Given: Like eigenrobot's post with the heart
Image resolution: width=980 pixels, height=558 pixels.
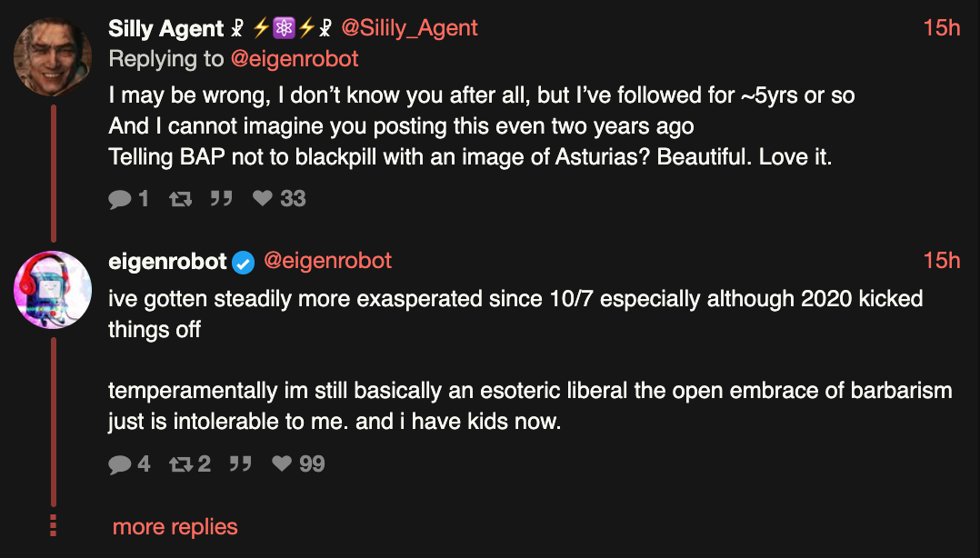Looking at the screenshot, I should 282,464.
